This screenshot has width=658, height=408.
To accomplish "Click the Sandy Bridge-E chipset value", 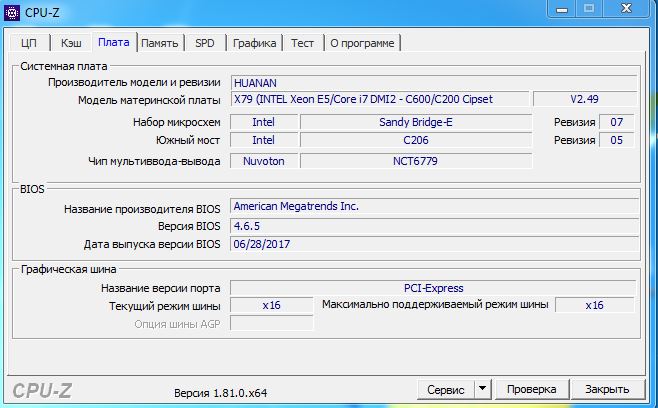I will tap(416, 122).
